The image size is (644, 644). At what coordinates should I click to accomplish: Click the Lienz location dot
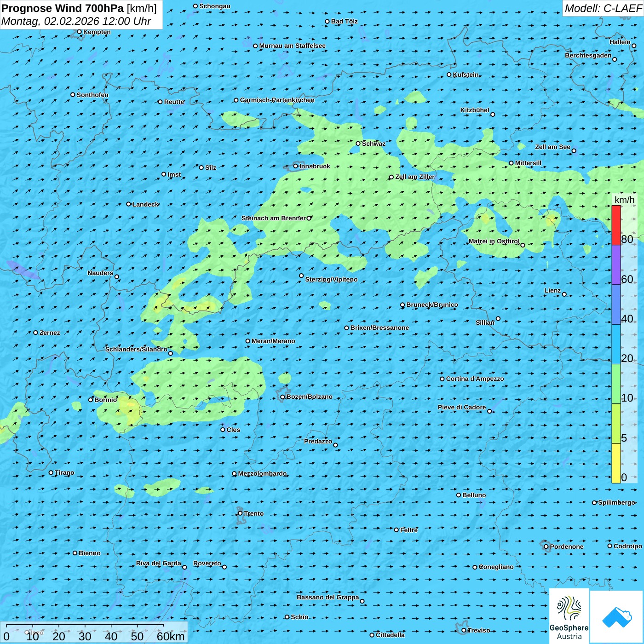(x=564, y=294)
